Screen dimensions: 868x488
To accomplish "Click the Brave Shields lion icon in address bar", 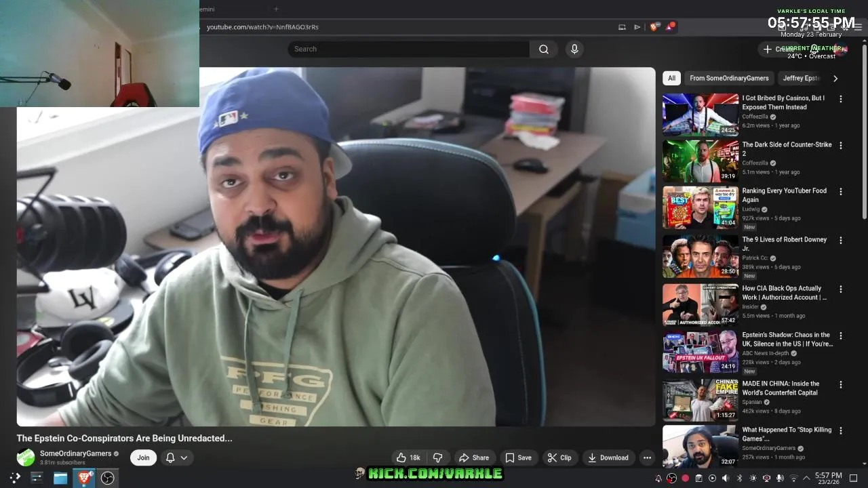I will 654,27.
